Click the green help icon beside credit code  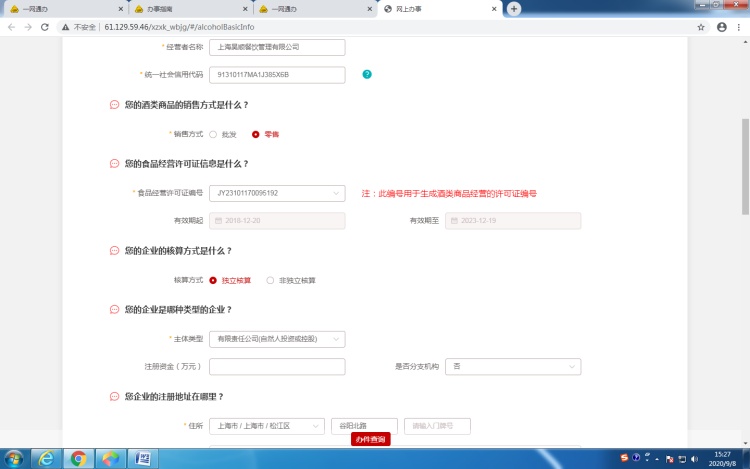[367, 74]
